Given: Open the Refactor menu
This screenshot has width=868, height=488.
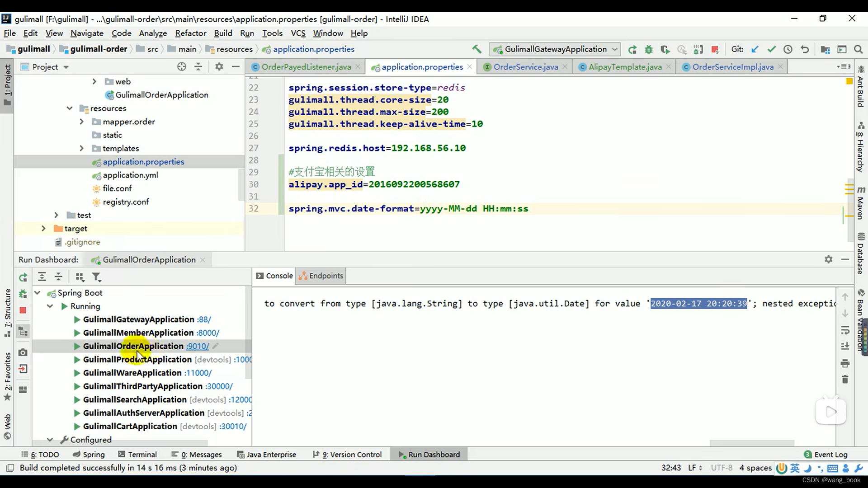Looking at the screenshot, I should (191, 33).
